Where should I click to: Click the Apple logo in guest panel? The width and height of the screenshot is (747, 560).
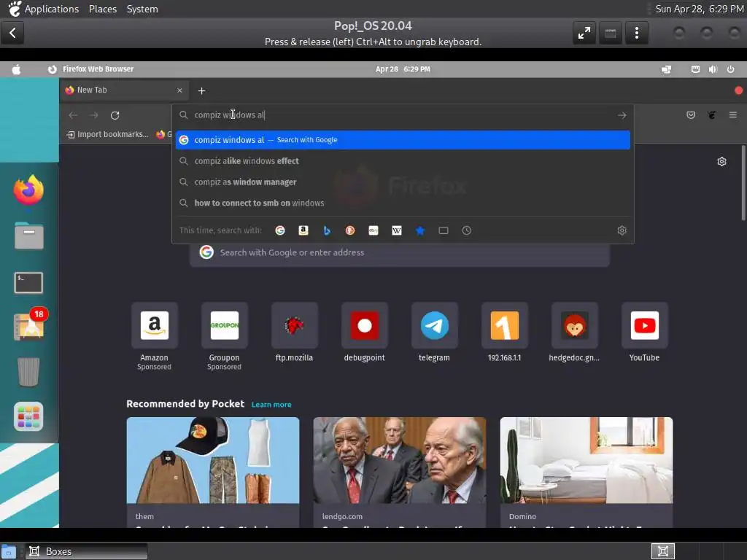tap(17, 69)
